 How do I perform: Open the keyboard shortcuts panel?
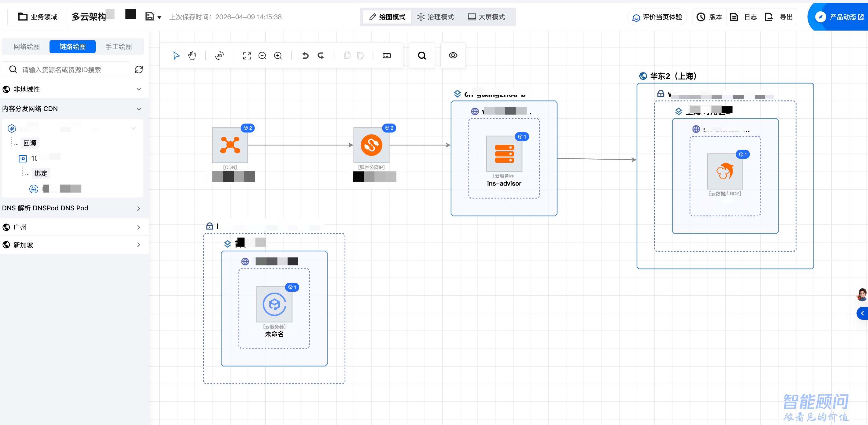(x=387, y=55)
